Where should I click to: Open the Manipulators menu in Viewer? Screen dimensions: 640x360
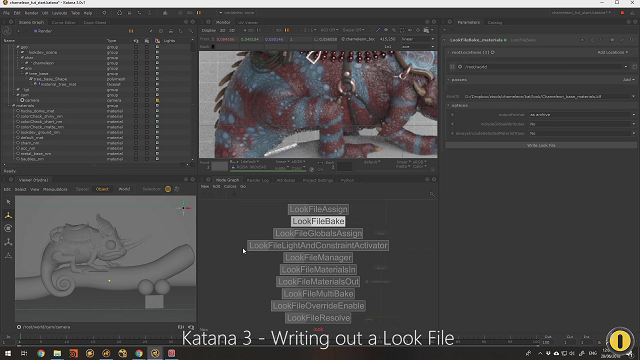(x=55, y=189)
